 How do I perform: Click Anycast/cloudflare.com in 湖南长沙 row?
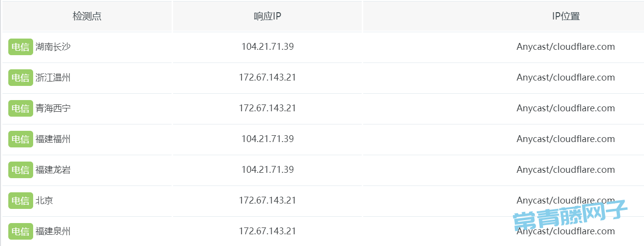point(566,47)
